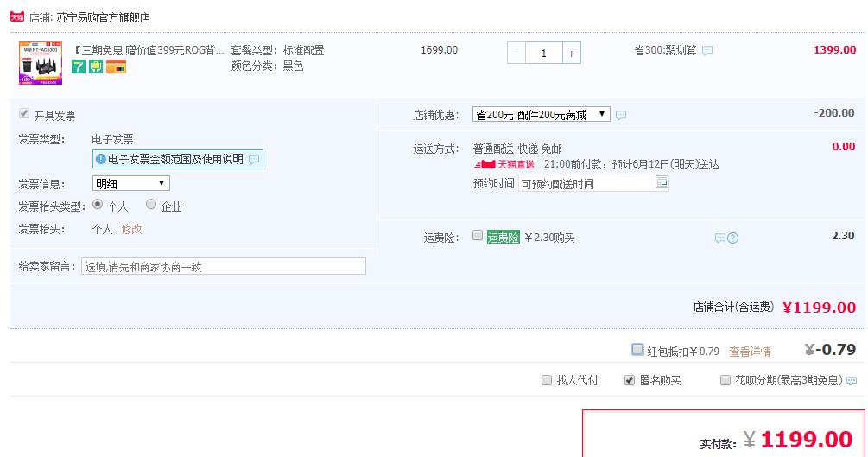Viewport: 868px width, 457px height.
Task: Click 电子发票 invoice type value
Action: point(112,139)
